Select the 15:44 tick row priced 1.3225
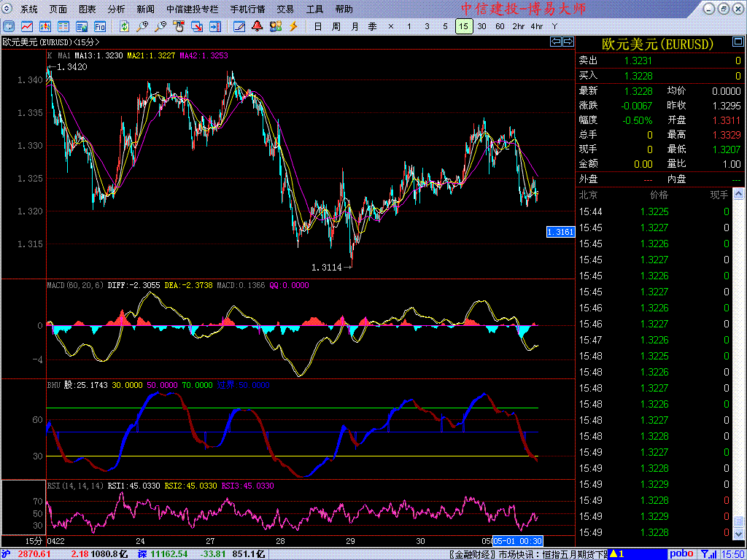Viewport: 747px width, 560px height. [x=654, y=211]
